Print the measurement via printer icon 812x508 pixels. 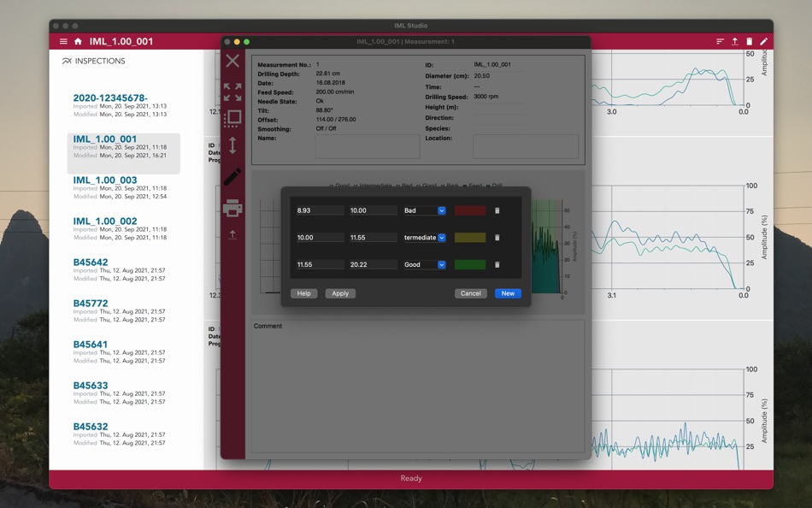tap(232, 208)
